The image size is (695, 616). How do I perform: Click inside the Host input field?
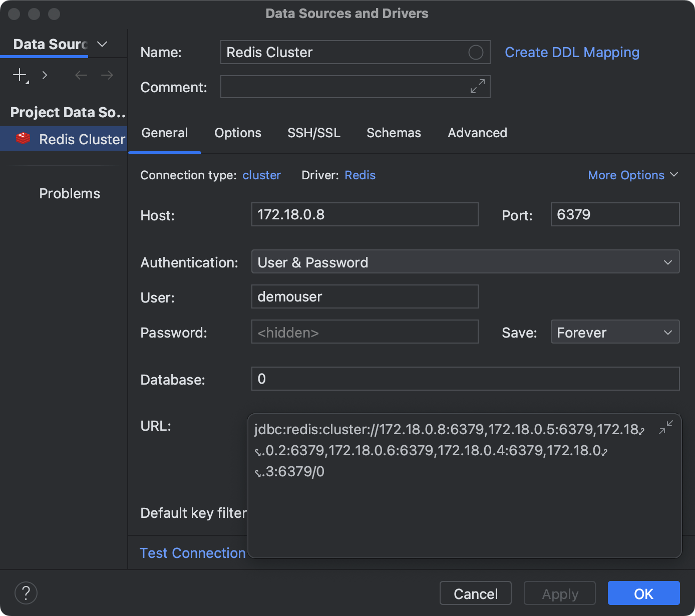365,214
